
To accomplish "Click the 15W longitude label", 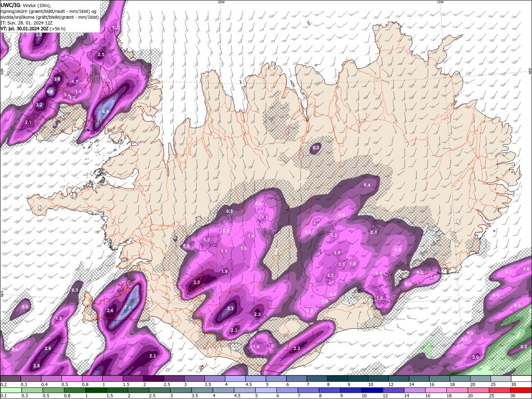I will click(x=440, y=2).
